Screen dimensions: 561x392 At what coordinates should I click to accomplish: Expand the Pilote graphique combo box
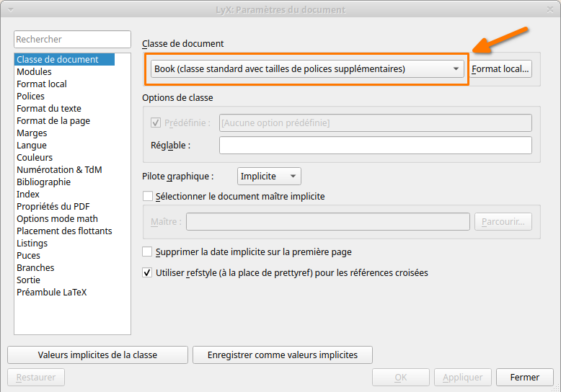269,176
